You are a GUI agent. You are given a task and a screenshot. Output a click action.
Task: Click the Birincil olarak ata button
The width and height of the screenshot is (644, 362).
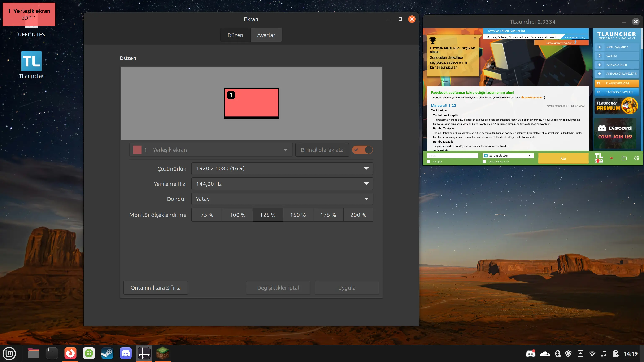322,150
